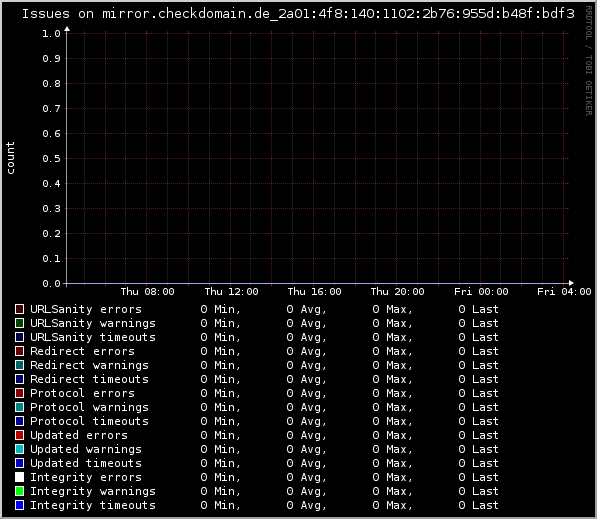Click the Thu 12:00 time axis label
The height and width of the screenshot is (519, 597).
231,292
